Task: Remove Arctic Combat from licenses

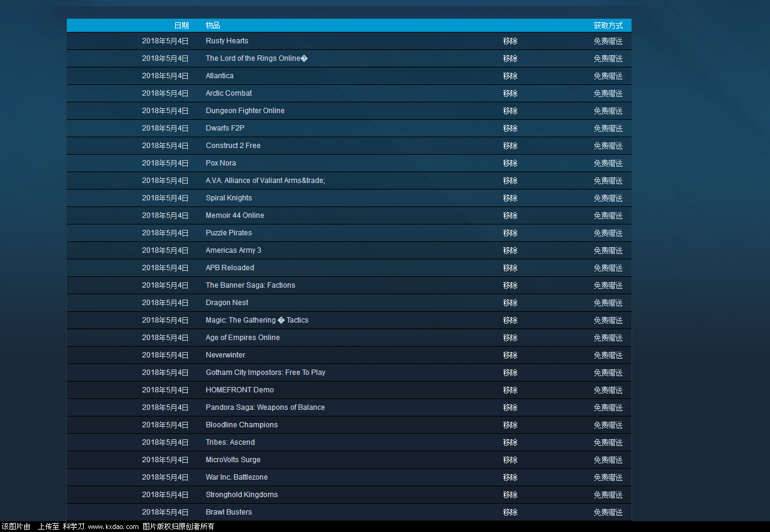Action: [x=510, y=93]
